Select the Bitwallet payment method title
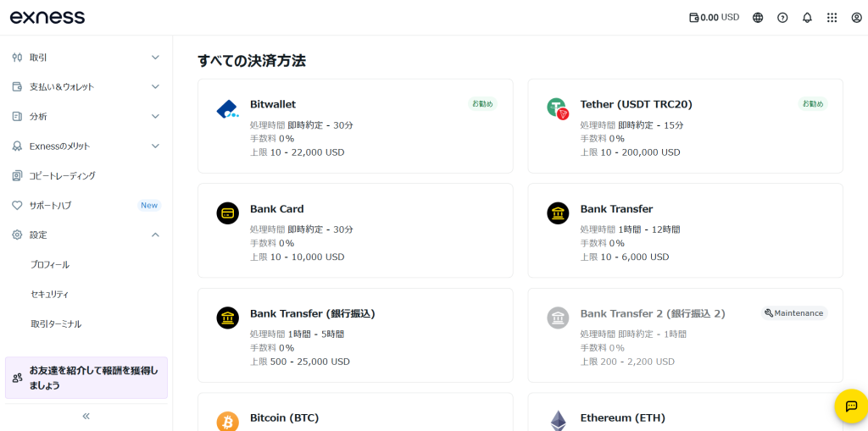Image resolution: width=868 pixels, height=431 pixels. 273,104
